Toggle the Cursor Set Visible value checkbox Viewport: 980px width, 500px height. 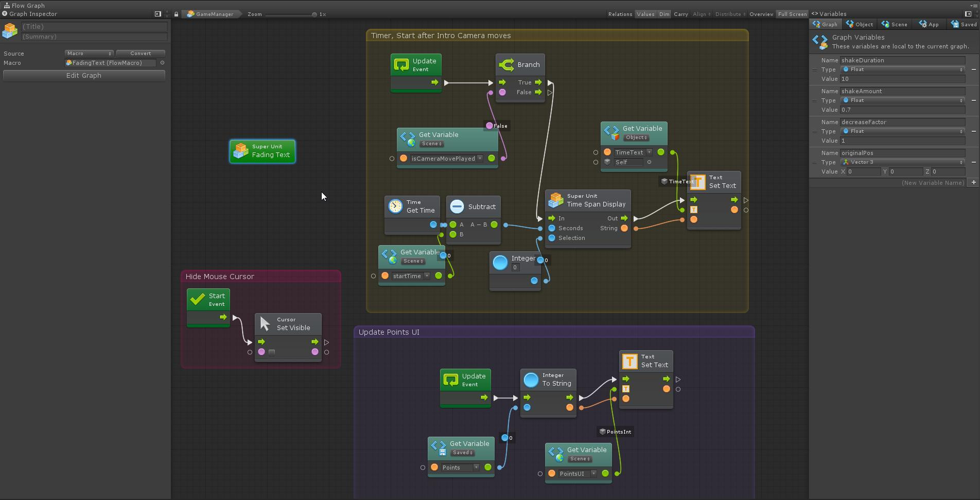click(272, 352)
